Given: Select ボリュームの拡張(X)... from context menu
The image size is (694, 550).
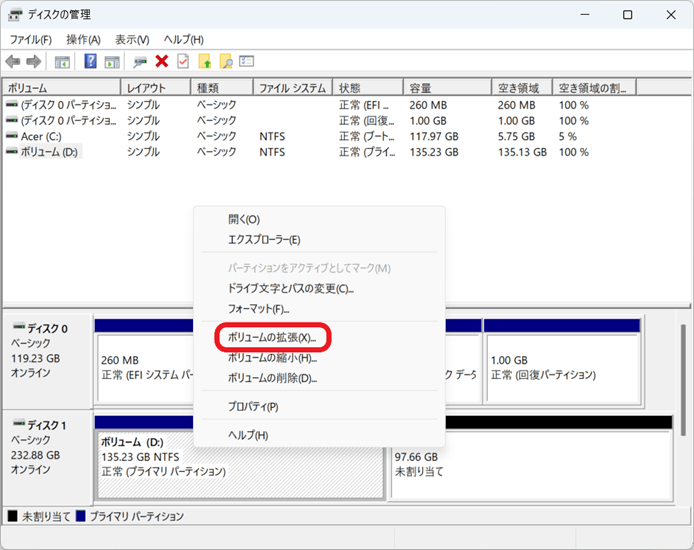Looking at the screenshot, I should pyautogui.click(x=272, y=338).
